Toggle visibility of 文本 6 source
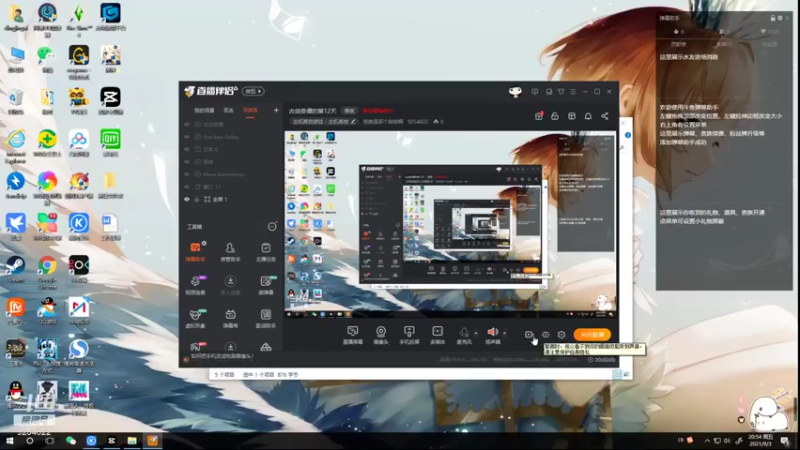 [187, 149]
